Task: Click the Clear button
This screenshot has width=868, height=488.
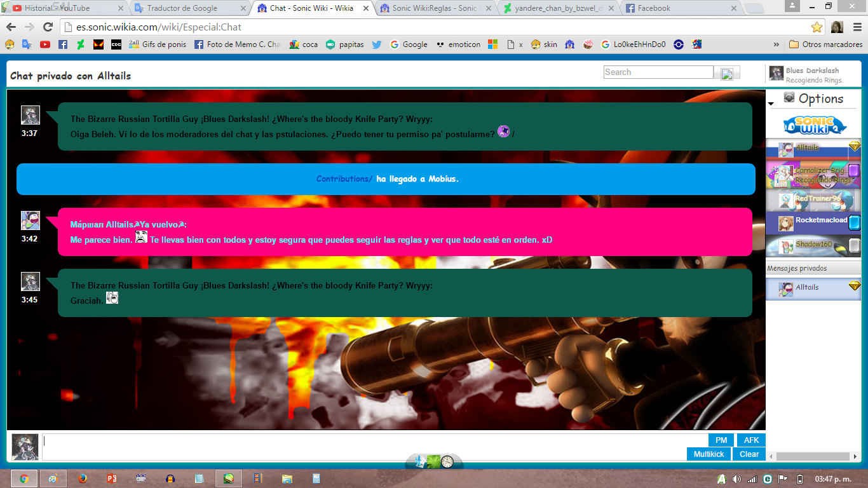Action: tap(749, 454)
